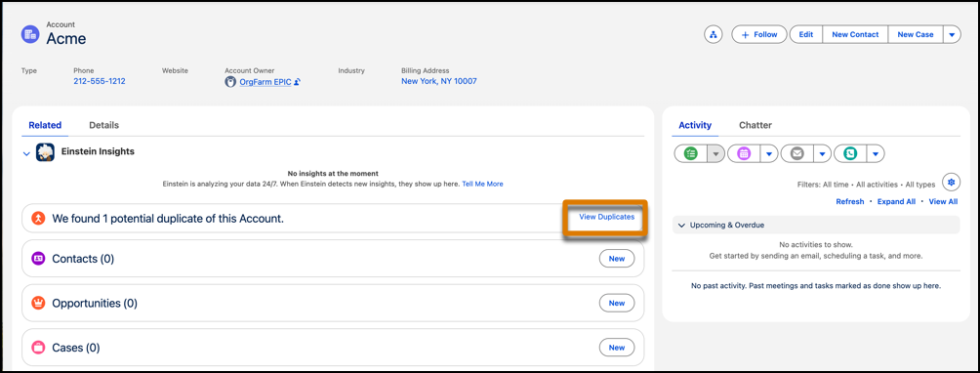Click the purple Contacts icon
This screenshot has height=373, width=980.
[39, 259]
